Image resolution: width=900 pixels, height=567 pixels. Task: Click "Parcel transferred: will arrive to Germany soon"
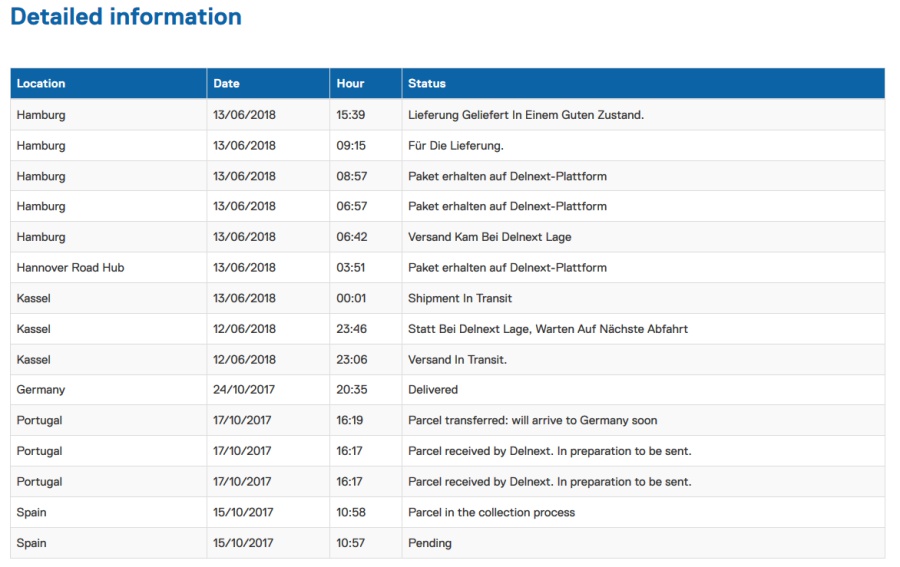pos(532,421)
